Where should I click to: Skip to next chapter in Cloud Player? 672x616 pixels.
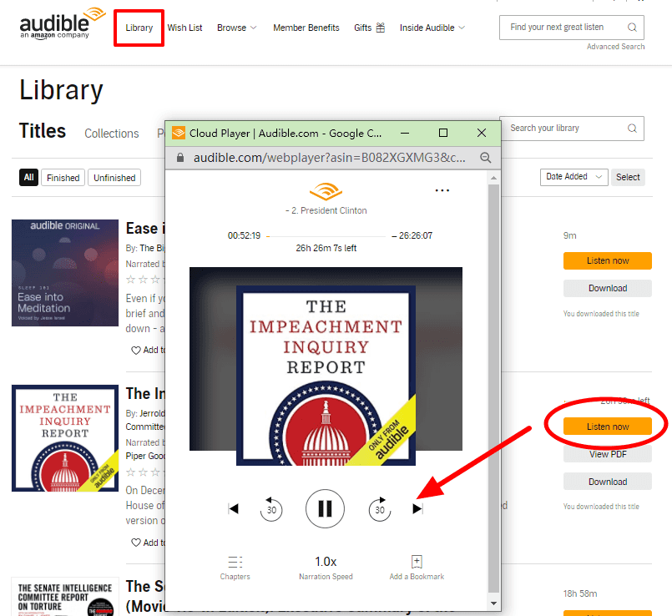(x=417, y=509)
